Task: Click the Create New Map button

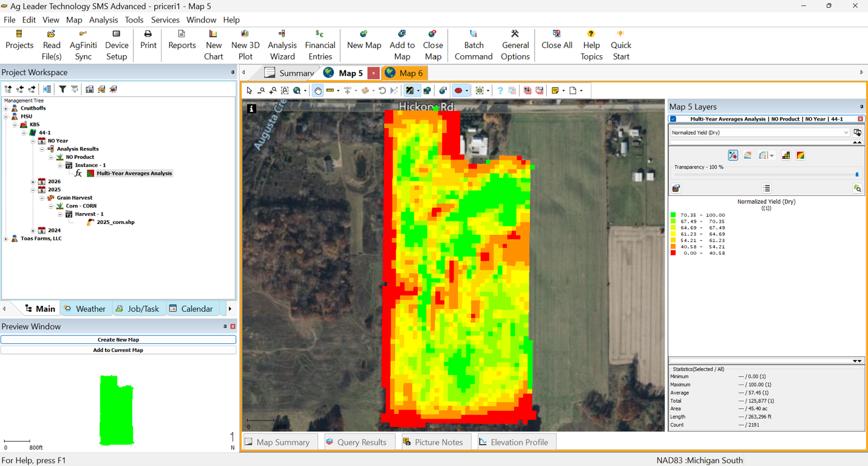Action: point(118,340)
